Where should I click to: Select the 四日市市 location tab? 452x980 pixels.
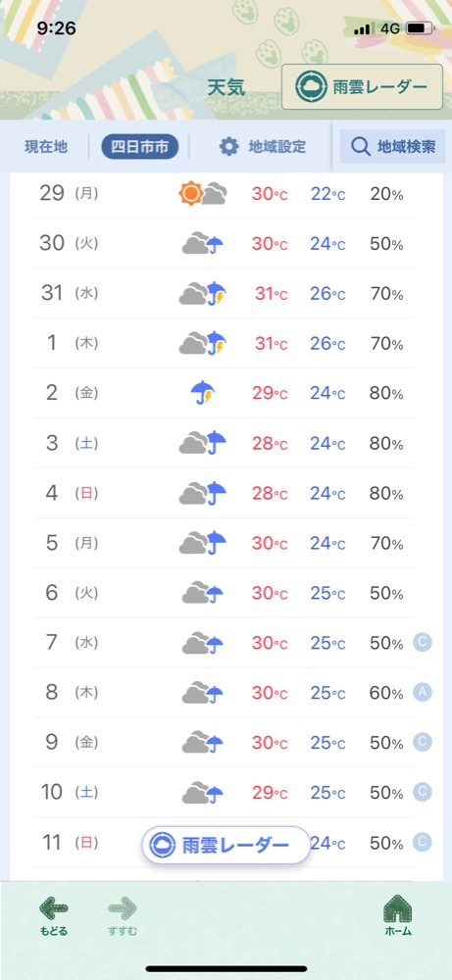[140, 148]
